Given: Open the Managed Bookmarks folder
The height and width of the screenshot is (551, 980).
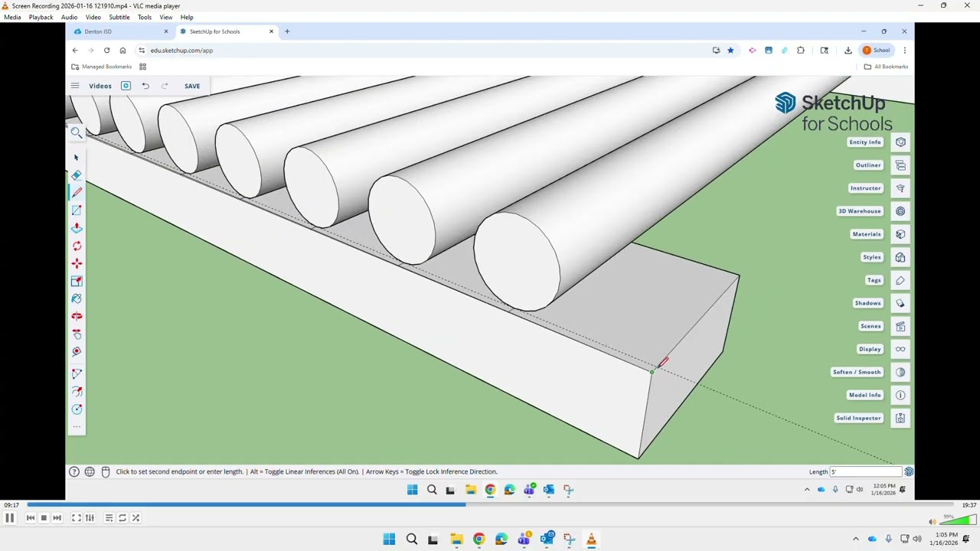Looking at the screenshot, I should (x=101, y=67).
